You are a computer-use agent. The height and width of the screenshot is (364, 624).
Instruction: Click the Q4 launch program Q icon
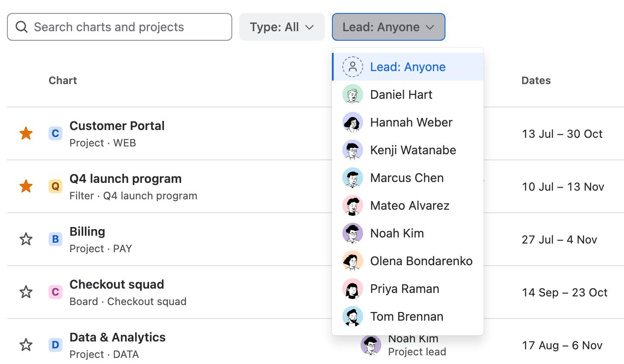click(55, 186)
